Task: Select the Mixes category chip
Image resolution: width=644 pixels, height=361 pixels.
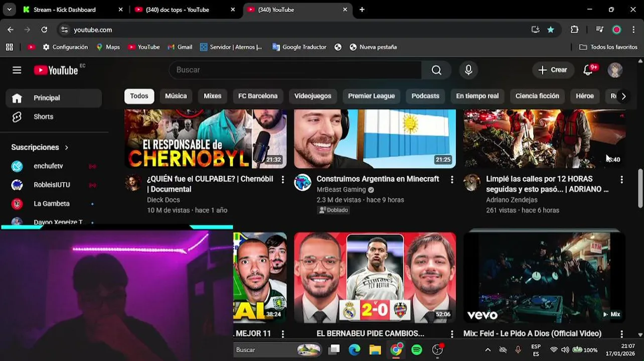Action: [213, 96]
